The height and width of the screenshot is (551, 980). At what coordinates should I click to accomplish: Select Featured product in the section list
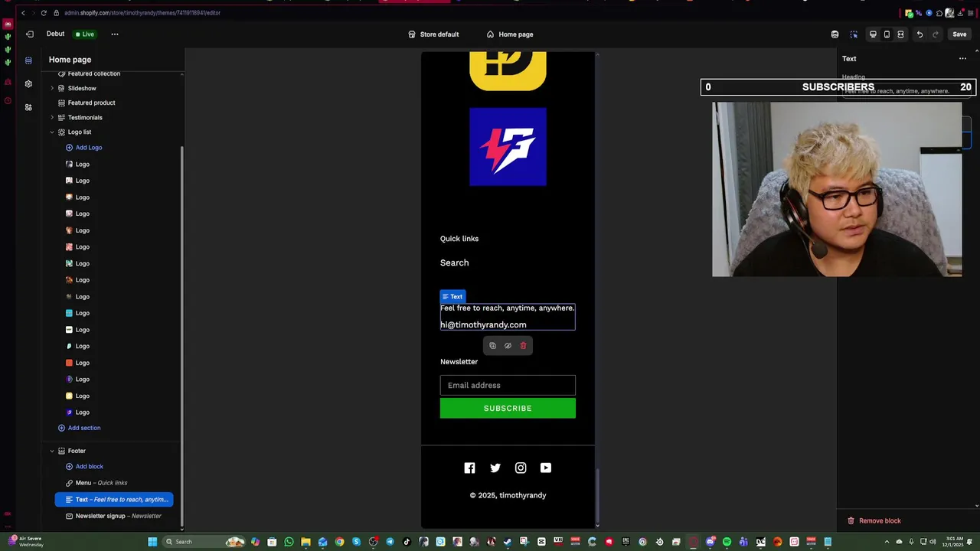[91, 103]
